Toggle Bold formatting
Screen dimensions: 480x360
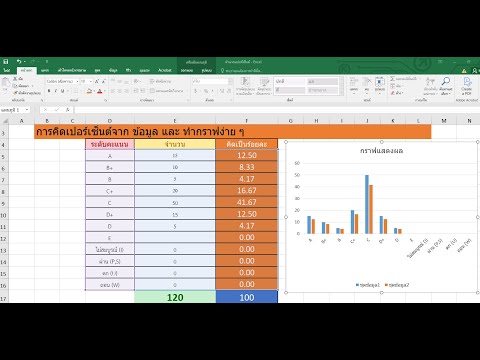(x=49, y=91)
